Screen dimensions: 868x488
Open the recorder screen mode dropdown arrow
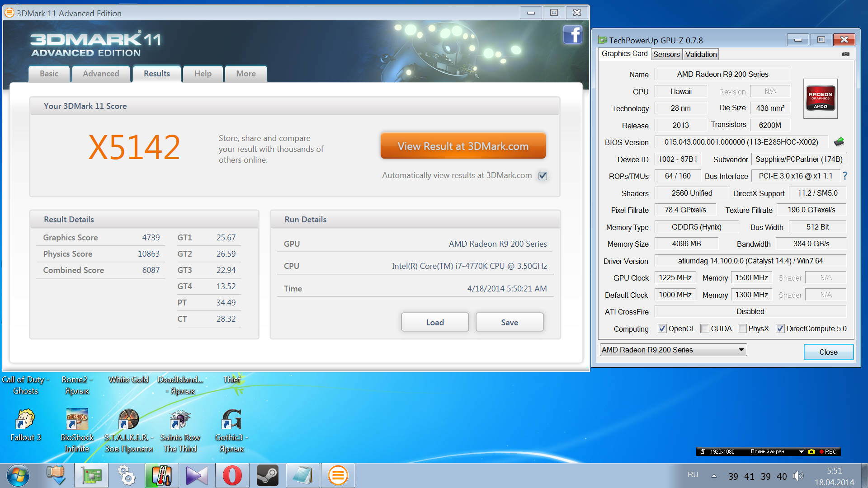pyautogui.click(x=801, y=451)
